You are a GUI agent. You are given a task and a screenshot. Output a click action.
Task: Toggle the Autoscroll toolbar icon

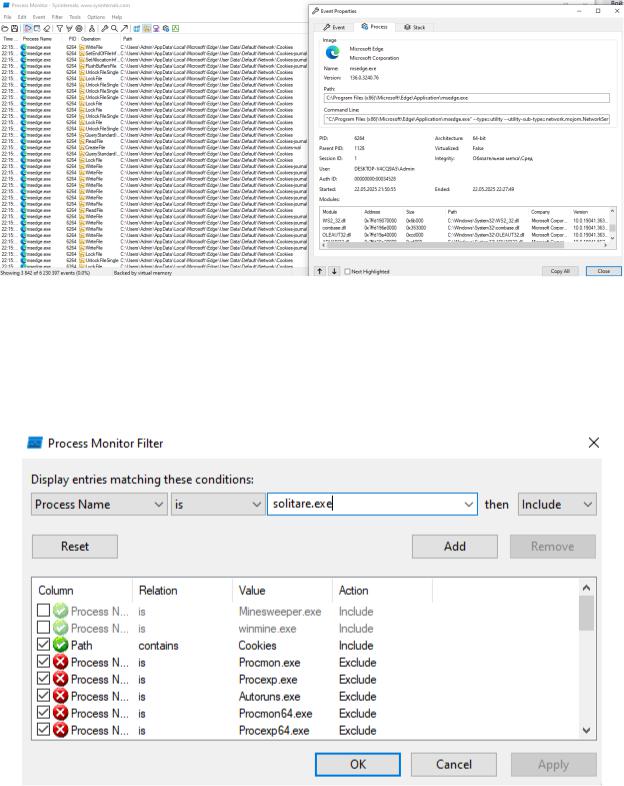point(37,29)
